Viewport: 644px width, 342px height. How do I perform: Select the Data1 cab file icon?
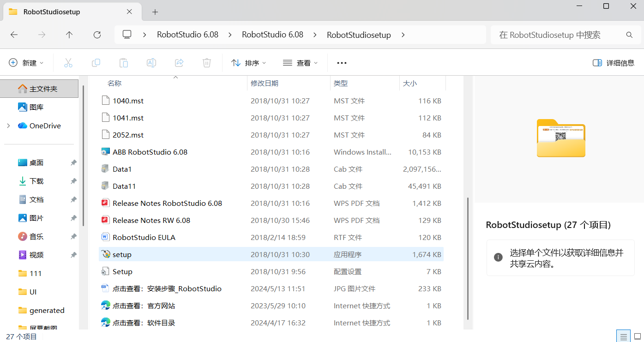[x=106, y=169]
